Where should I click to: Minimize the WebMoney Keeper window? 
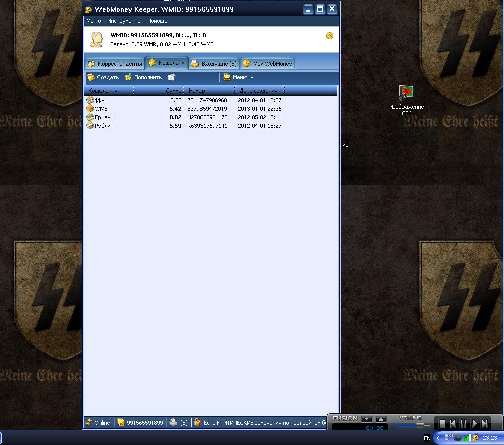(x=308, y=9)
